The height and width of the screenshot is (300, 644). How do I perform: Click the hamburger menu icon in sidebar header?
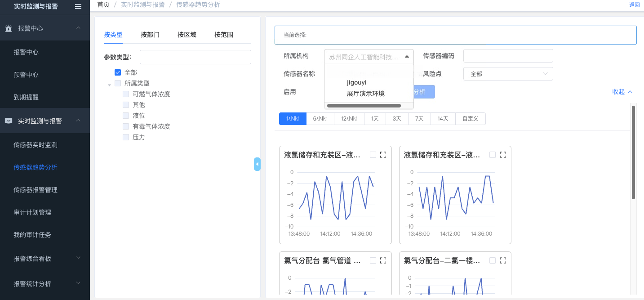pyautogui.click(x=78, y=6)
